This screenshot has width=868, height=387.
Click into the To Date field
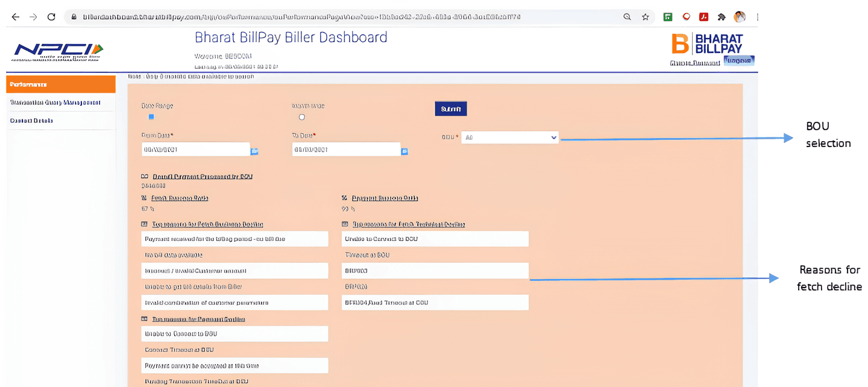[346, 149]
